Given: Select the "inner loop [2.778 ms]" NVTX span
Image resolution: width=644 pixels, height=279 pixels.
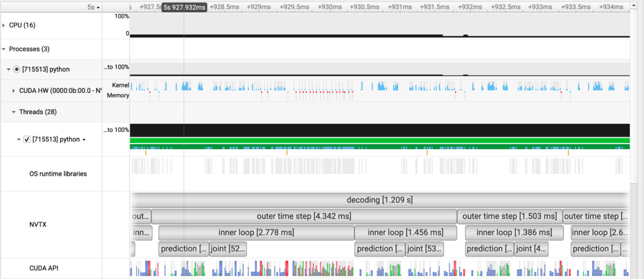Looking at the screenshot, I should click(256, 232).
